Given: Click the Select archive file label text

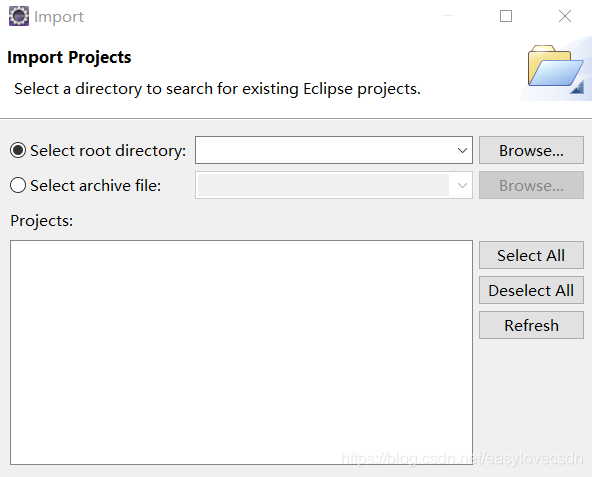Looking at the screenshot, I should [x=96, y=186].
